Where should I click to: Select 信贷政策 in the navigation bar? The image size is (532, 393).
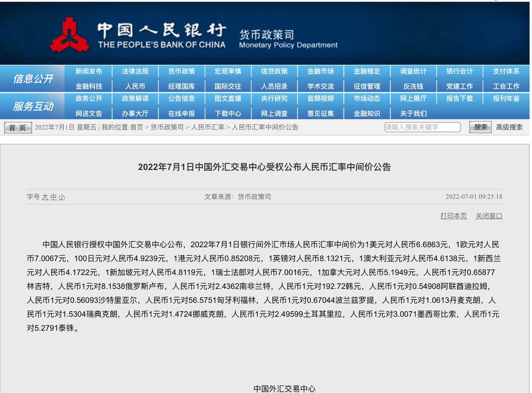point(274,71)
